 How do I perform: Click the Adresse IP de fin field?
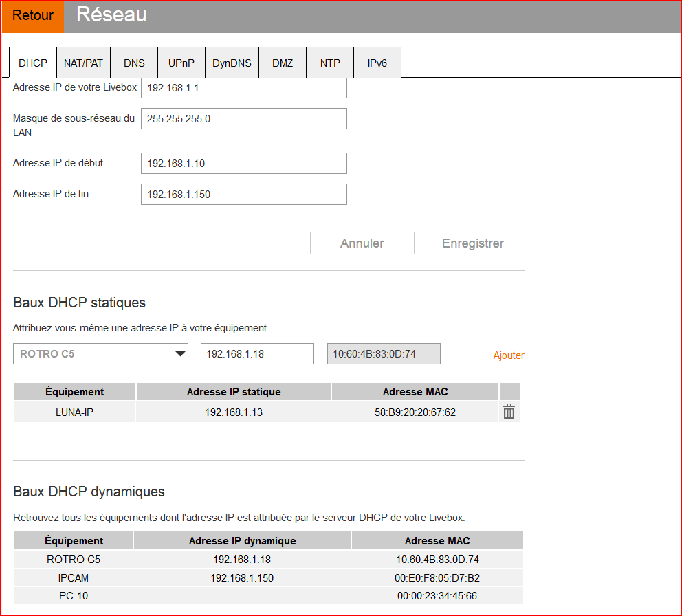pos(243,194)
